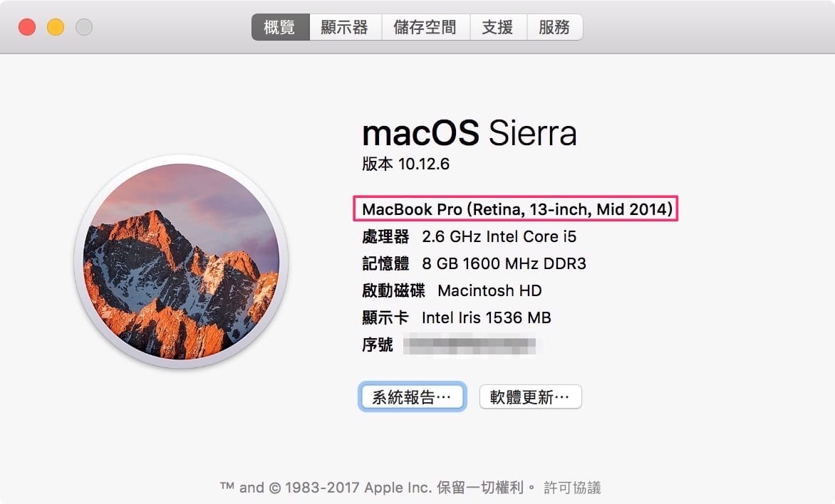Select the Macintosh HD startup disk label

point(488,290)
